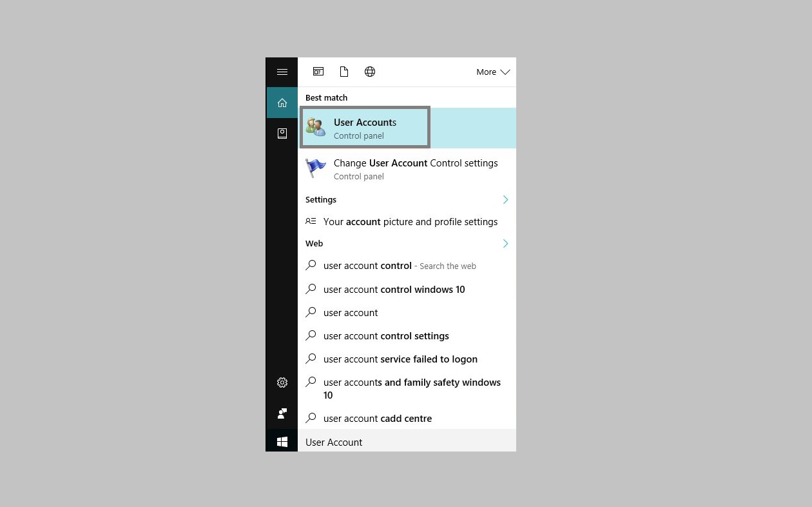This screenshot has height=507, width=812.
Task: Click search icon beside 'user account control - Search the web'
Action: [311, 265]
